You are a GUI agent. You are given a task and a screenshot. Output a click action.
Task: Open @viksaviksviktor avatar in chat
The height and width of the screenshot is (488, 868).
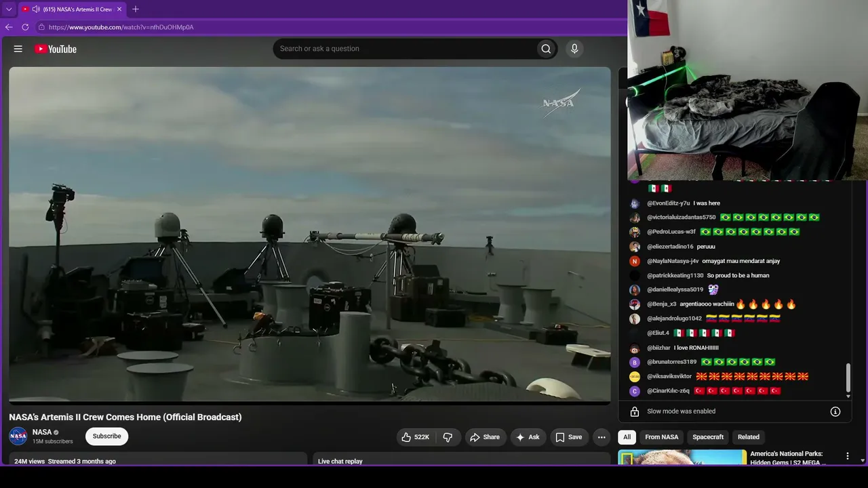coord(635,376)
